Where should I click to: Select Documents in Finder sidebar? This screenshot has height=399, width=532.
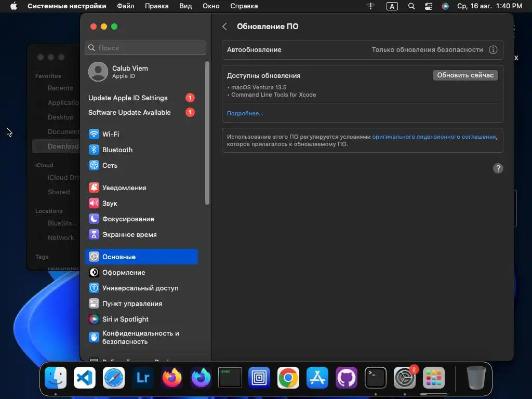click(63, 131)
